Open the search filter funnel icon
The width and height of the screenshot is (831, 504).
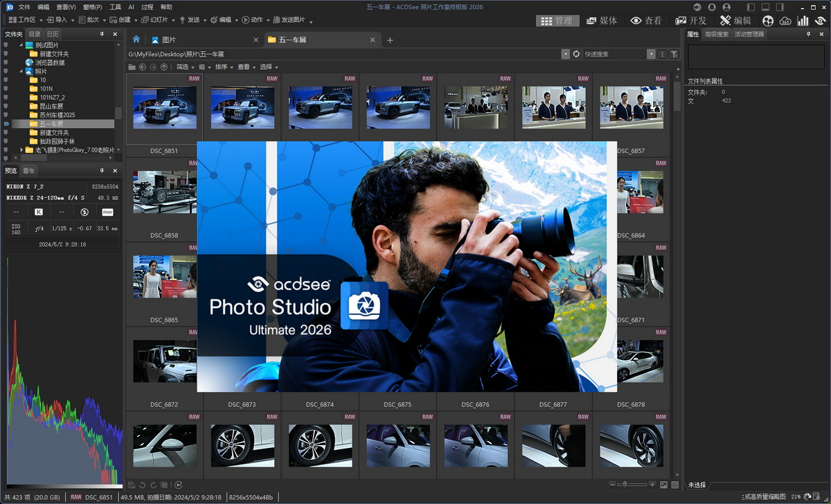[x=674, y=53]
